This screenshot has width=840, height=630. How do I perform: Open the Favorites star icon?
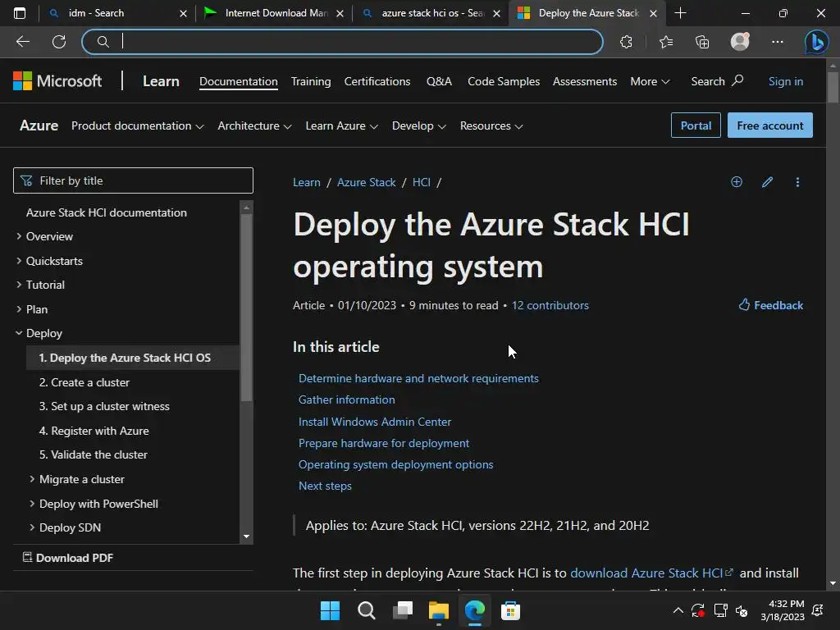(666, 42)
